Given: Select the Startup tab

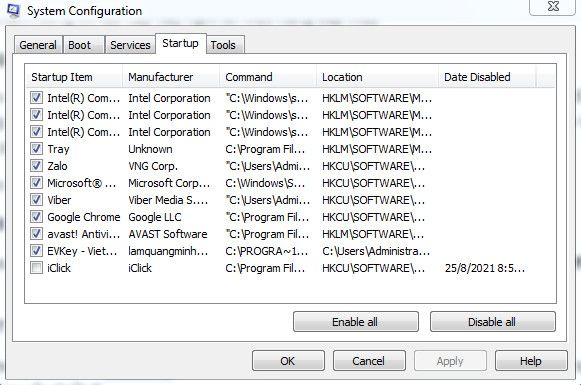Looking at the screenshot, I should [180, 43].
